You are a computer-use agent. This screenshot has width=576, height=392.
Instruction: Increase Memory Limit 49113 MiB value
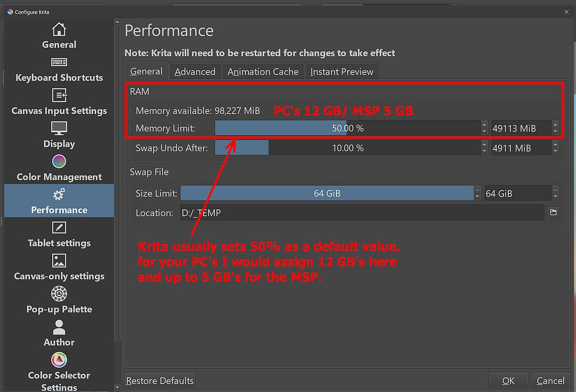click(555, 124)
